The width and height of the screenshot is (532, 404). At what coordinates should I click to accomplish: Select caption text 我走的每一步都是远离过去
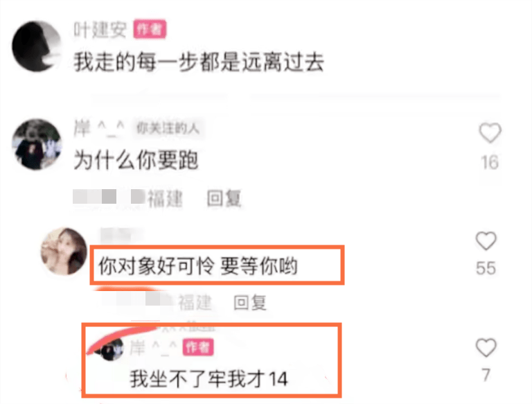point(199,62)
